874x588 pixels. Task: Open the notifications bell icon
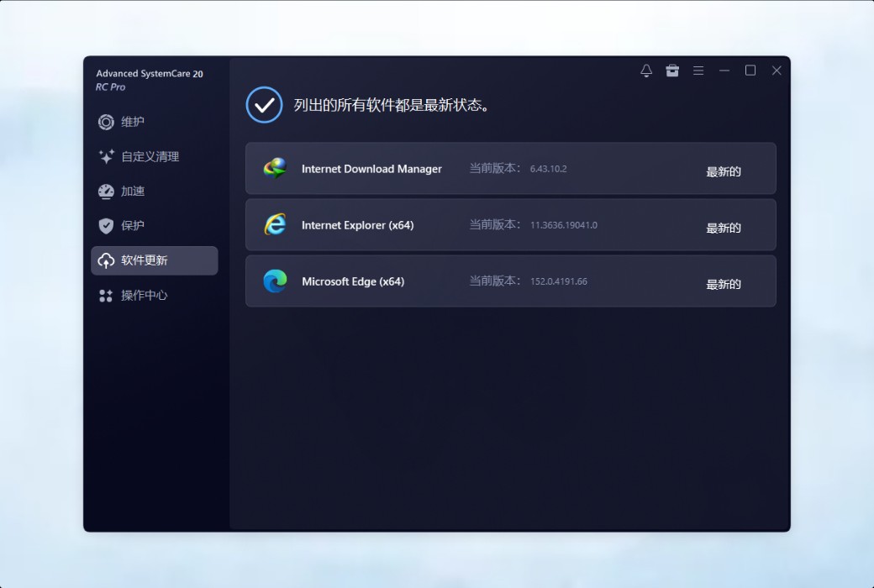pyautogui.click(x=646, y=71)
